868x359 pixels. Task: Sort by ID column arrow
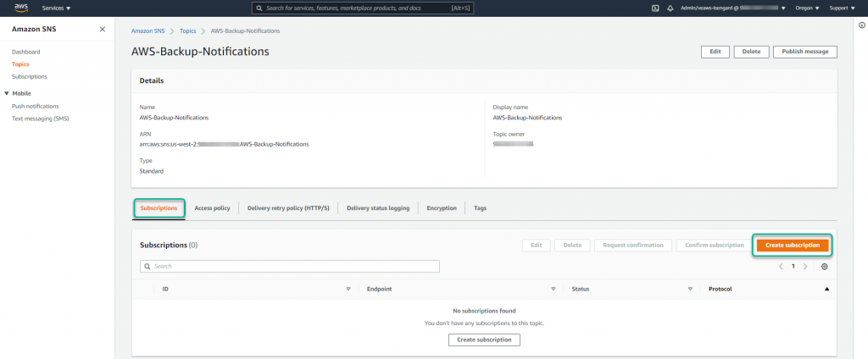click(x=348, y=290)
